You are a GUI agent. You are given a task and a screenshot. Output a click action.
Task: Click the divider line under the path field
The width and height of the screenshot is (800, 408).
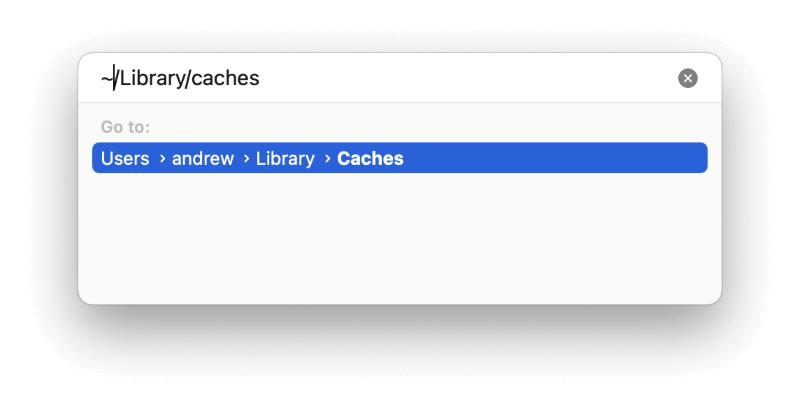[x=399, y=103]
